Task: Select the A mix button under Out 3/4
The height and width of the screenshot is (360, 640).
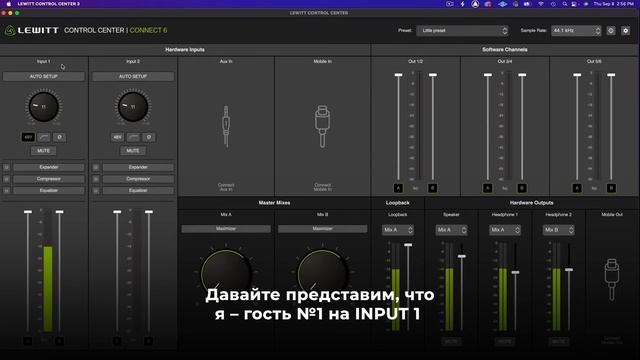Action: click(487, 188)
